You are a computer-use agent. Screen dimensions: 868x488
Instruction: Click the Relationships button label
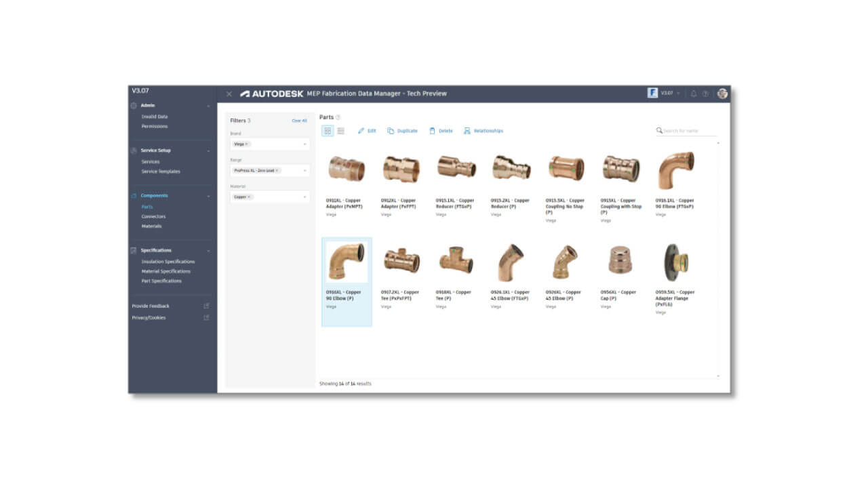click(488, 131)
